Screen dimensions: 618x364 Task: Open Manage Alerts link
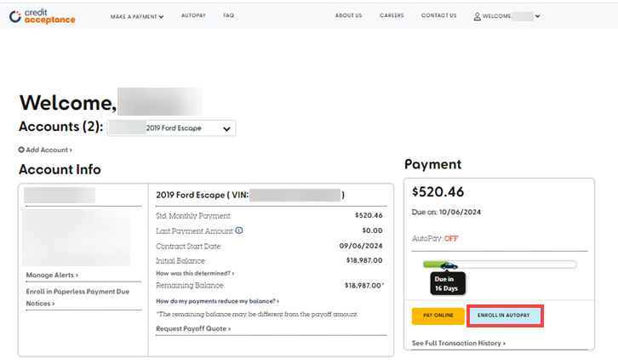pyautogui.click(x=52, y=276)
